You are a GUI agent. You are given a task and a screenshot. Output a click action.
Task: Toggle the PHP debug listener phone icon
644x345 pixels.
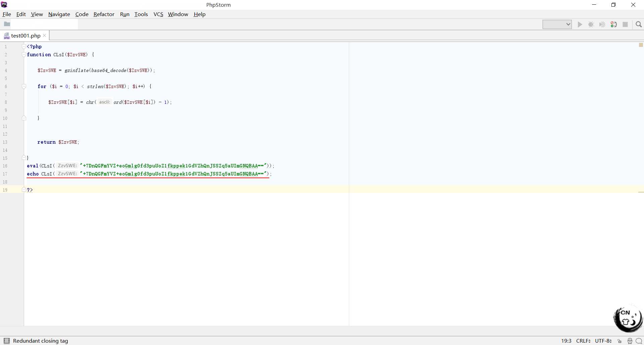pyautogui.click(x=614, y=24)
